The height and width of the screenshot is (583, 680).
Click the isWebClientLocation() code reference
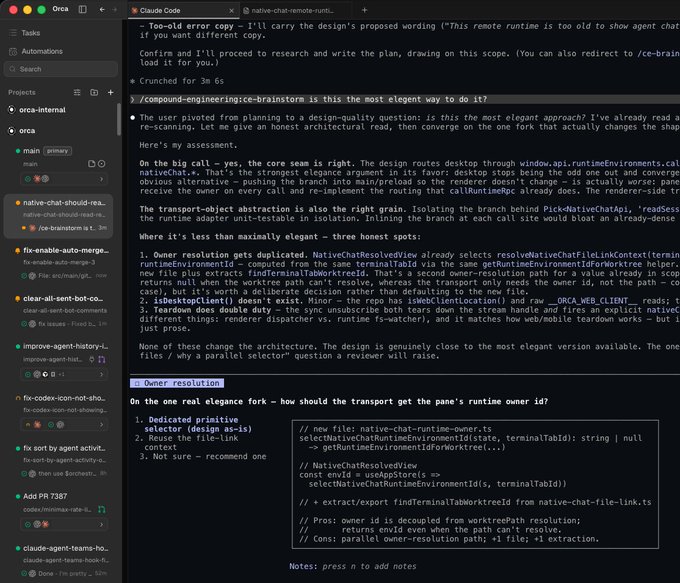[x=456, y=301]
